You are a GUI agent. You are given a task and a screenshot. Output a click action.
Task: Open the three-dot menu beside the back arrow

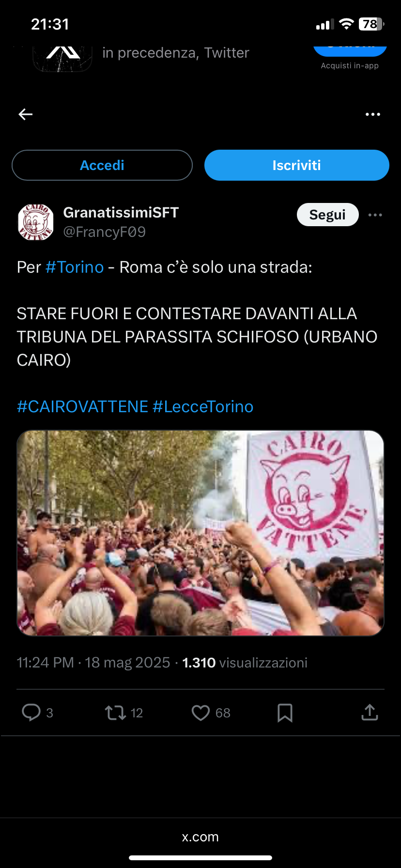tap(372, 114)
